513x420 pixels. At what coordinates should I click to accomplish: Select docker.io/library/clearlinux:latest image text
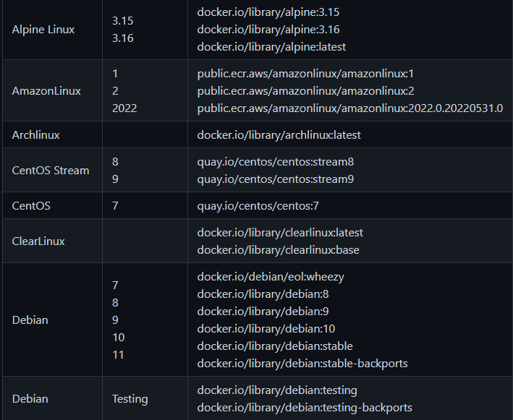tap(280, 233)
